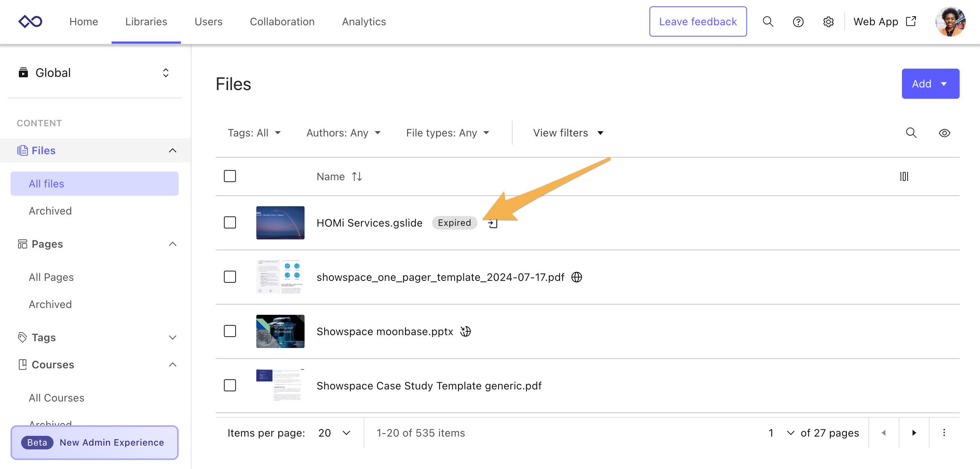Open the Collaboration tab
980x469 pixels.
(x=282, y=22)
